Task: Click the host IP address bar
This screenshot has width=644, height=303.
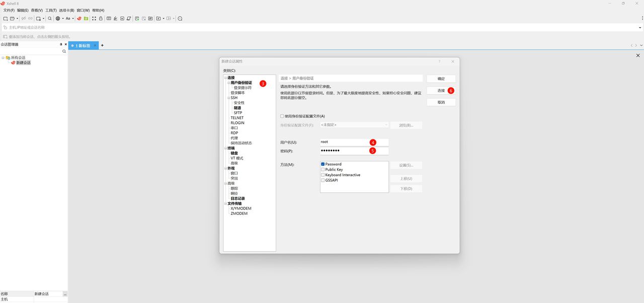Action: (x=322, y=28)
